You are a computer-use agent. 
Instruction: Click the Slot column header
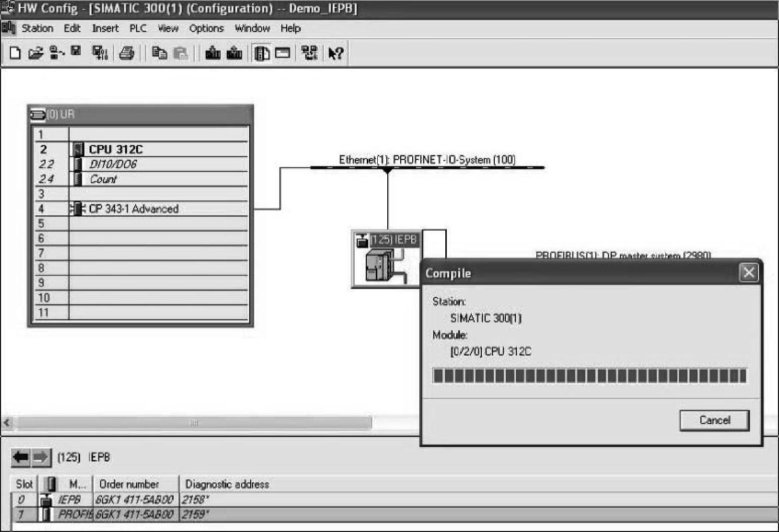[x=25, y=484]
